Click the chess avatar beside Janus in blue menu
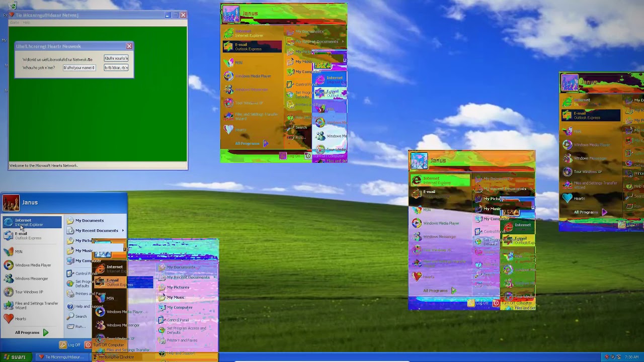Screen dimensions: 644x362 11,203
